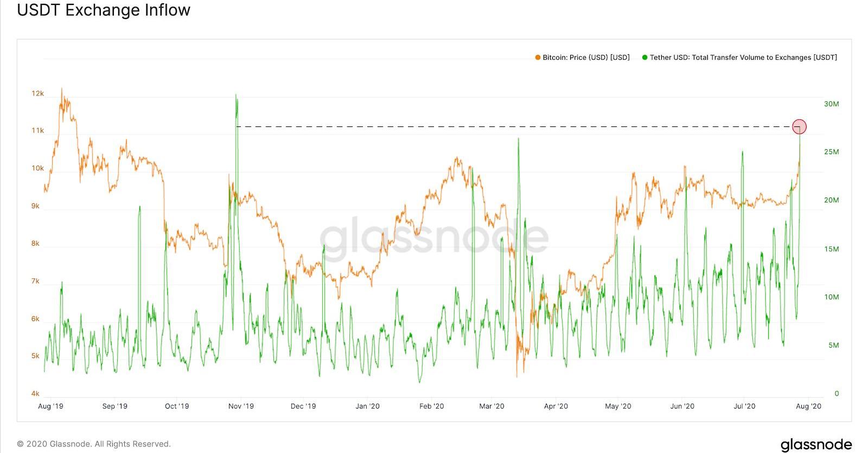Click the Jun '20 x-axis label

point(682,406)
